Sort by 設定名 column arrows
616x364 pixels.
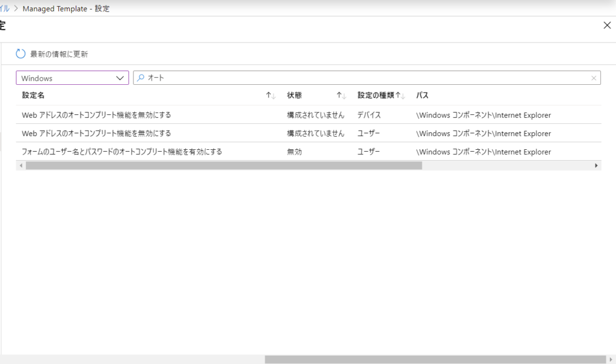pyautogui.click(x=271, y=96)
